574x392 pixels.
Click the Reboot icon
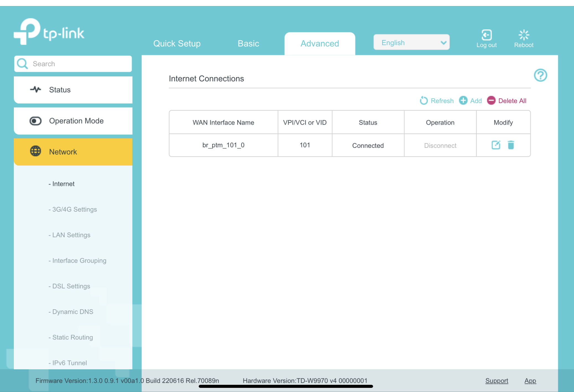click(x=524, y=35)
